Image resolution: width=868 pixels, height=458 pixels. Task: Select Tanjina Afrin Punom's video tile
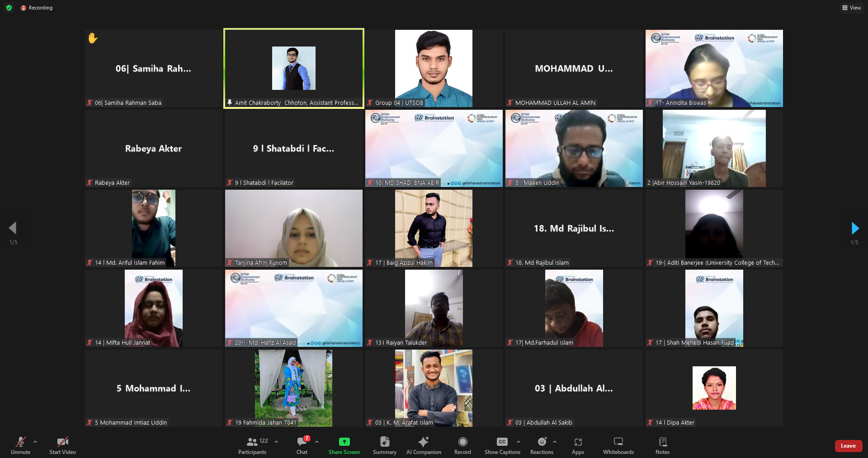294,228
